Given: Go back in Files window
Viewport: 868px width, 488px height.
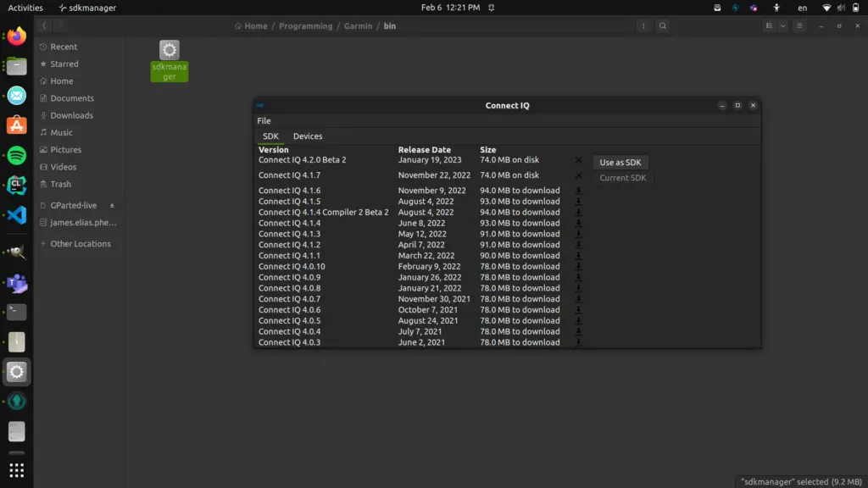Looking at the screenshot, I should coord(44,26).
